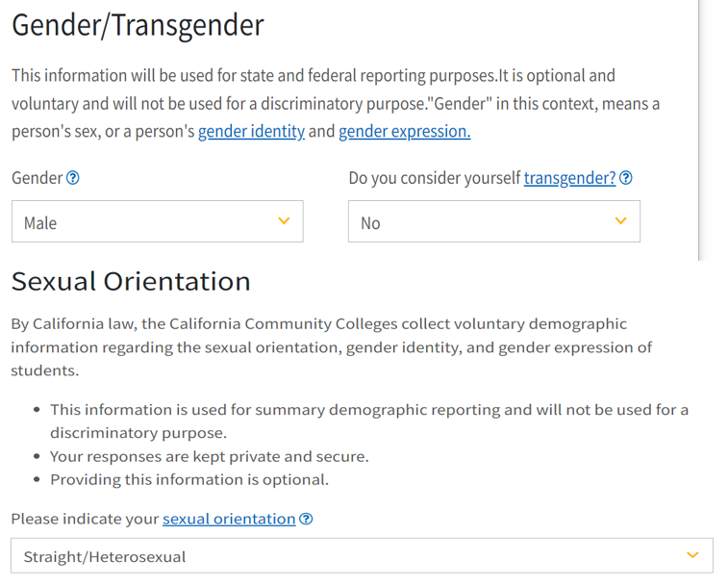Click the bullet about responses kept private
728x587 pixels.
tap(210, 456)
